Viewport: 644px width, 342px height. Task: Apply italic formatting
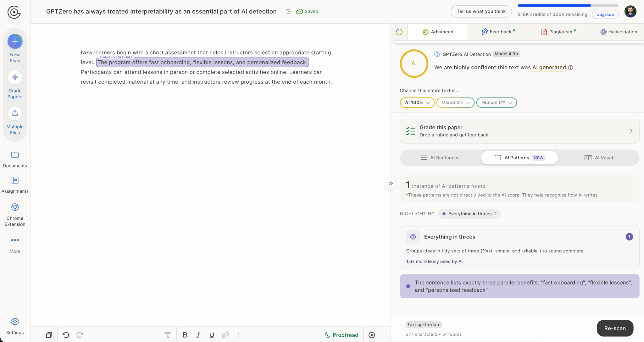point(198,335)
